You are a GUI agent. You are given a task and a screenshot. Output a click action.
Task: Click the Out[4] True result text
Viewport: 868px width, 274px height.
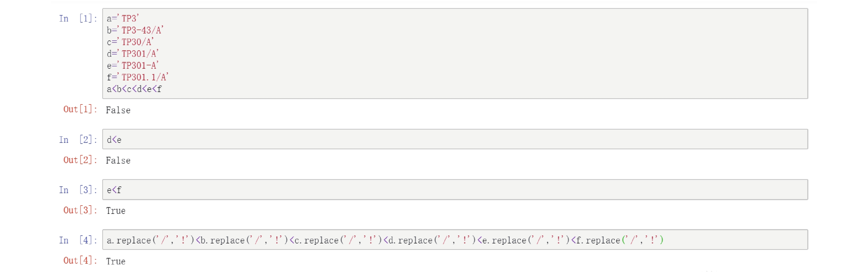pyautogui.click(x=116, y=261)
